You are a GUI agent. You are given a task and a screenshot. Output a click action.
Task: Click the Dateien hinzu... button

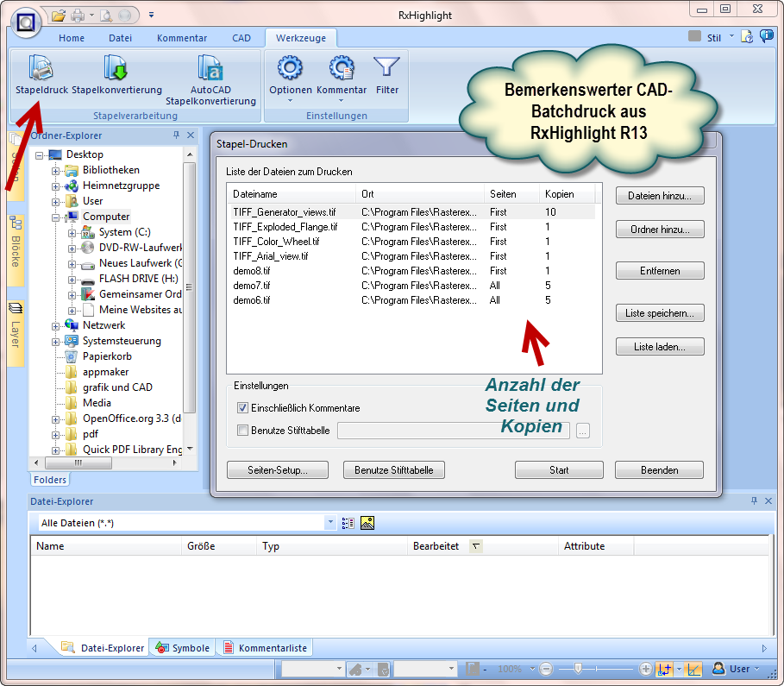coord(660,196)
